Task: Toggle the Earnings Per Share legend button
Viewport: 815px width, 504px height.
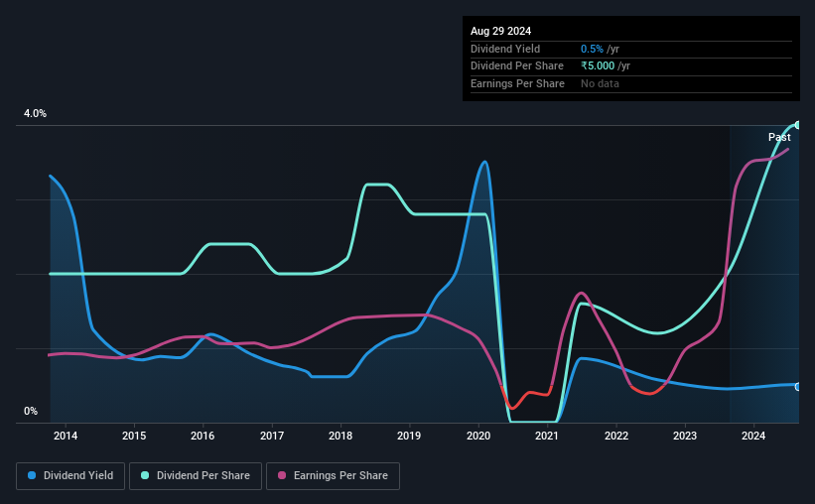Action: (334, 476)
